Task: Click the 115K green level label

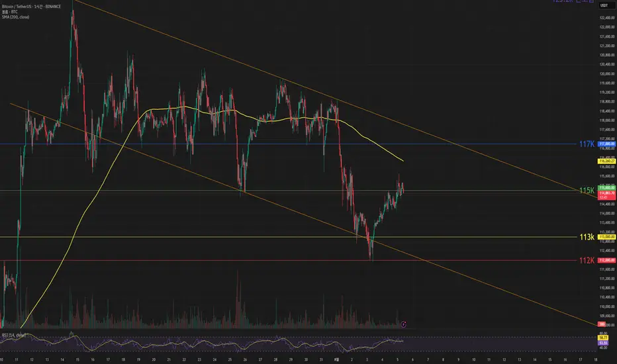Action: [587, 191]
